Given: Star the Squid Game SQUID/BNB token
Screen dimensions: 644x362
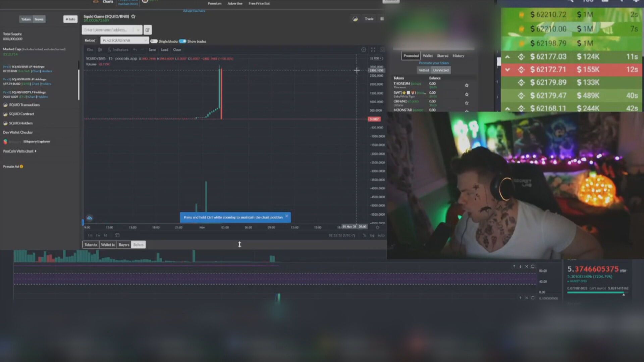Looking at the screenshot, I should pos(133,16).
